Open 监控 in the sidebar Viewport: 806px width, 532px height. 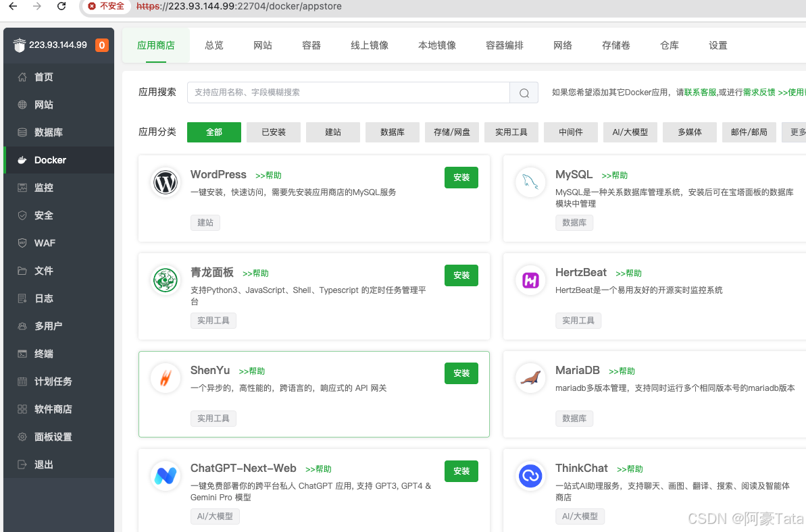pos(59,188)
